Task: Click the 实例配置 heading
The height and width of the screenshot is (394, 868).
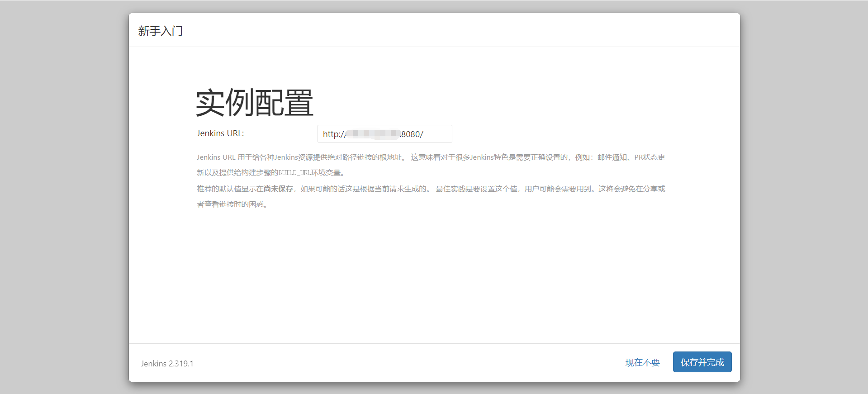Action: coord(255,103)
